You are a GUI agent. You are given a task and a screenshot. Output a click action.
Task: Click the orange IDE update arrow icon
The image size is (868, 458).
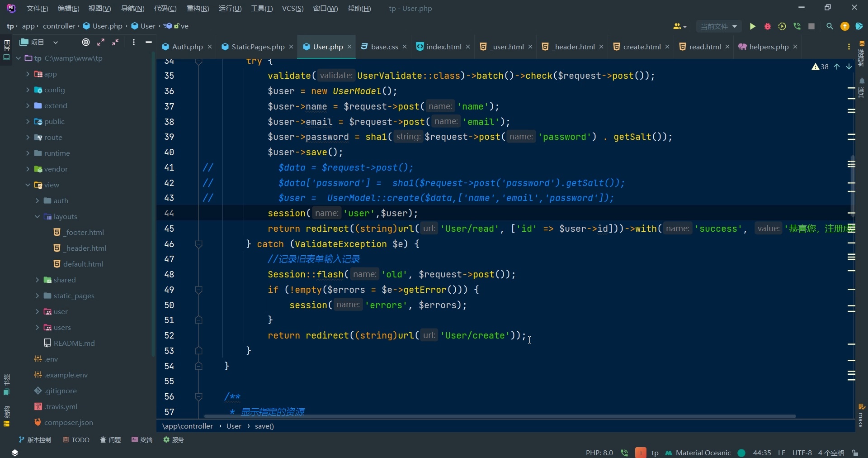pyautogui.click(x=844, y=27)
